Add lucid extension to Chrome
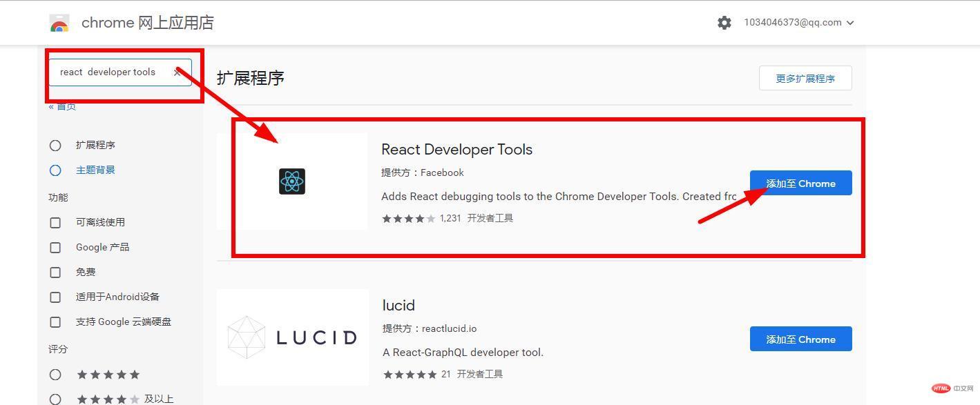This screenshot has height=405, width=980. click(801, 339)
